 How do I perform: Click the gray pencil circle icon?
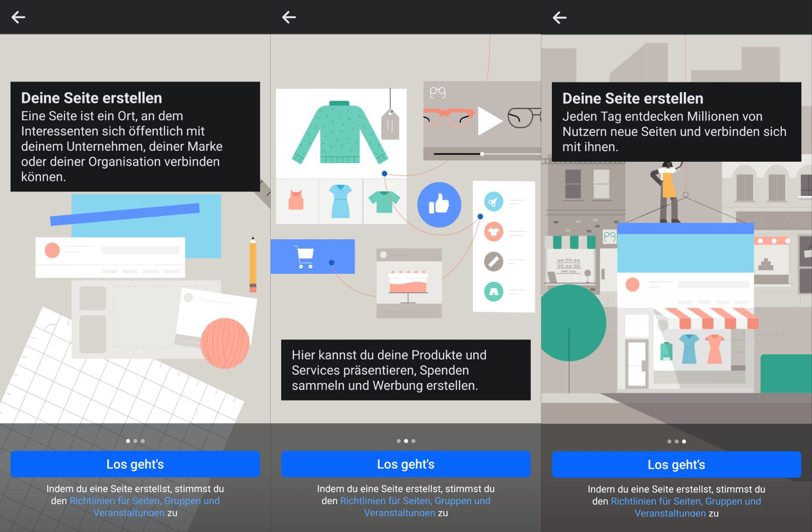[x=494, y=262]
